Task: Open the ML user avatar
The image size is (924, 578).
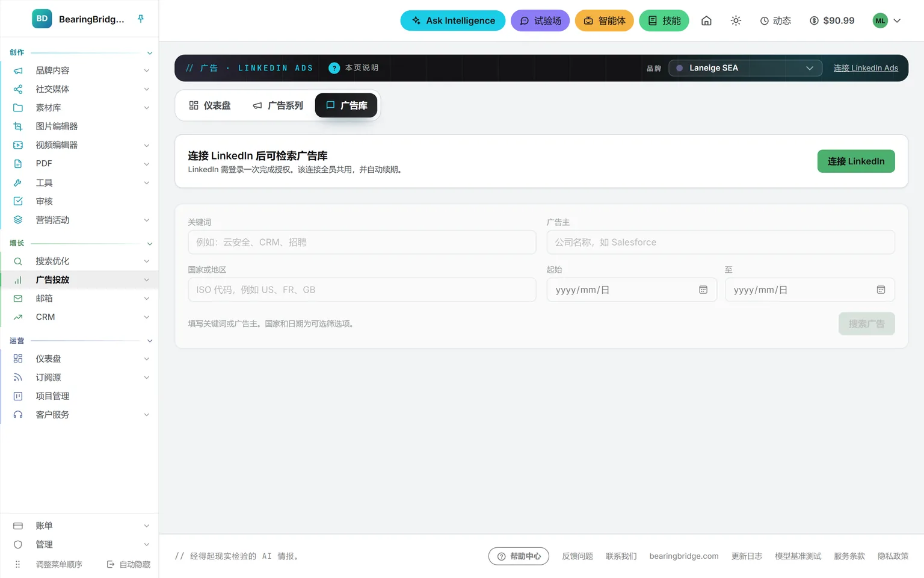Action: (880, 20)
